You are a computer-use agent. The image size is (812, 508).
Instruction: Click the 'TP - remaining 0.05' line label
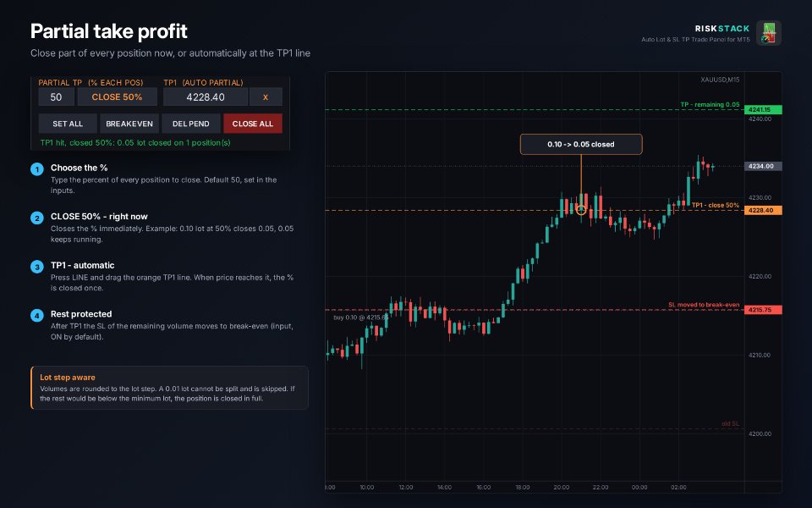(x=710, y=105)
